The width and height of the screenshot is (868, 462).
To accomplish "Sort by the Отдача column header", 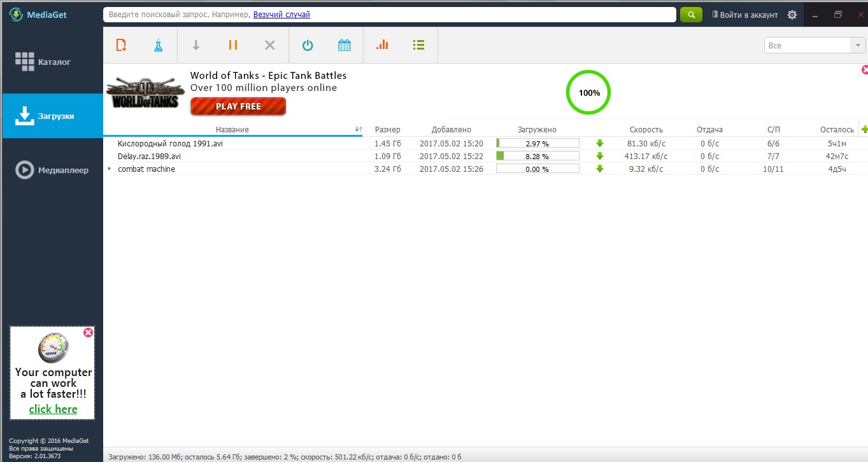I will pos(709,130).
